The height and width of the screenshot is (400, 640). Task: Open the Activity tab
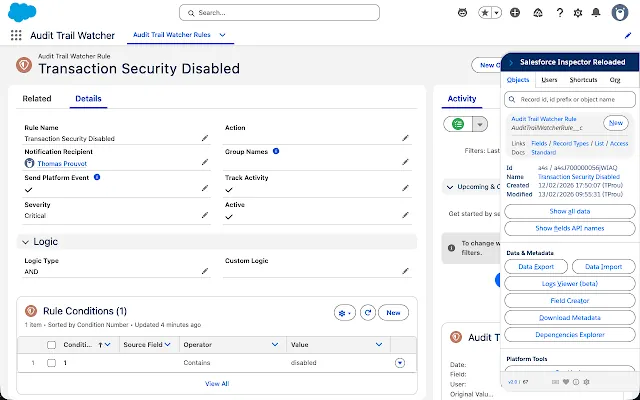[462, 98]
